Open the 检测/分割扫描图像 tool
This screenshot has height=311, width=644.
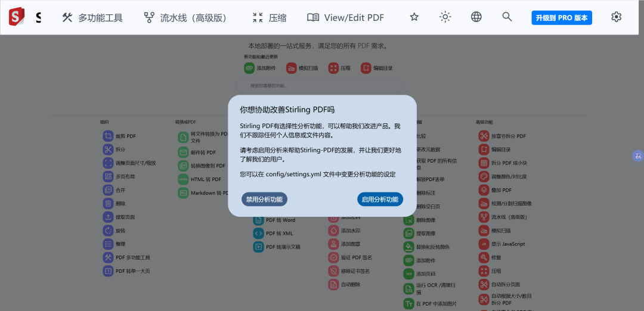[x=505, y=204]
